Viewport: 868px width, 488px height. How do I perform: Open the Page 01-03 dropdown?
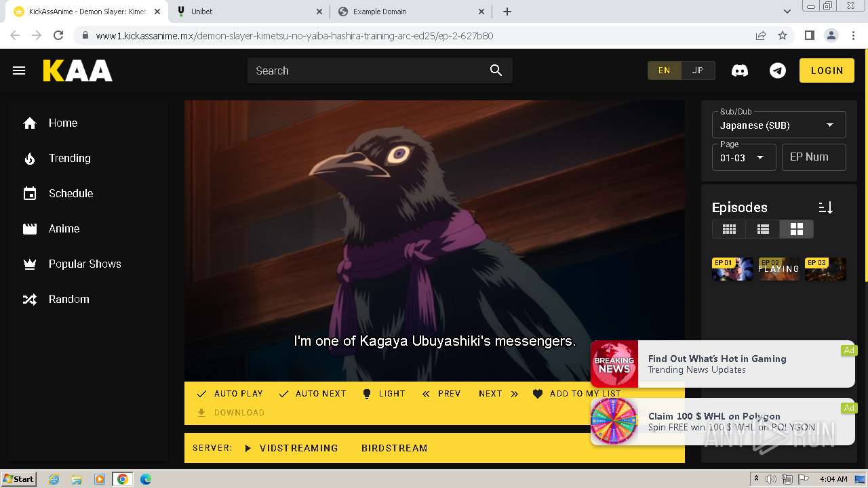[x=744, y=157]
